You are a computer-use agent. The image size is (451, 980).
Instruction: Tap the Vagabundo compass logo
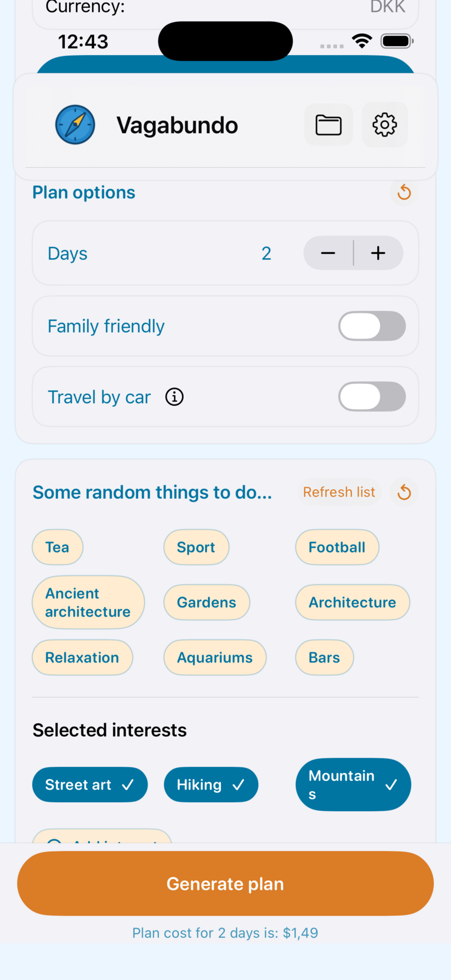75,125
